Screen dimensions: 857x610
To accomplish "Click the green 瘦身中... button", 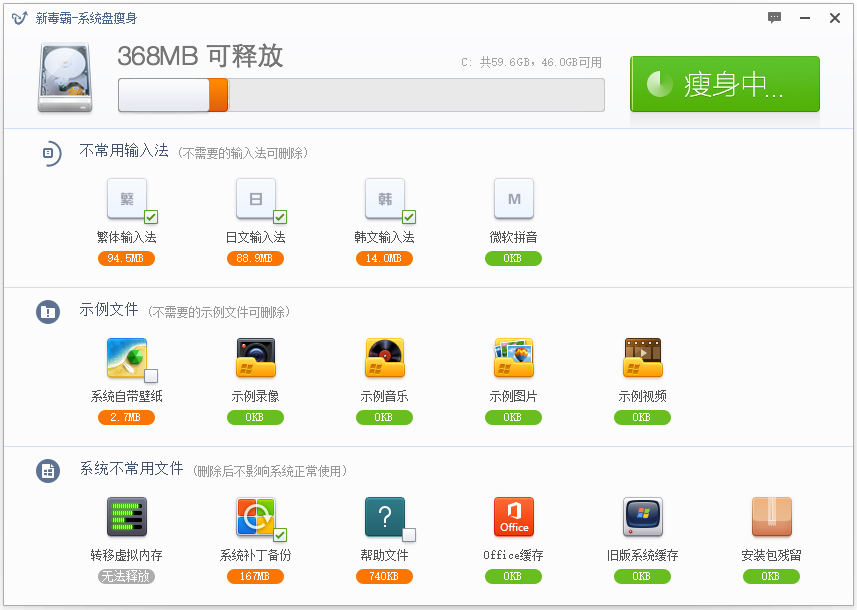I will point(725,84).
